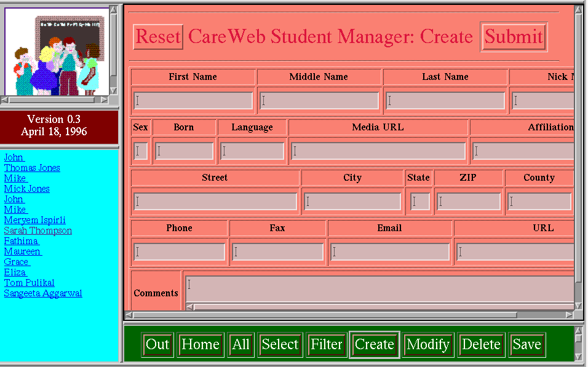Go to Home in the bottom navigation
Viewport: 588px width, 367px height.
[x=201, y=344]
